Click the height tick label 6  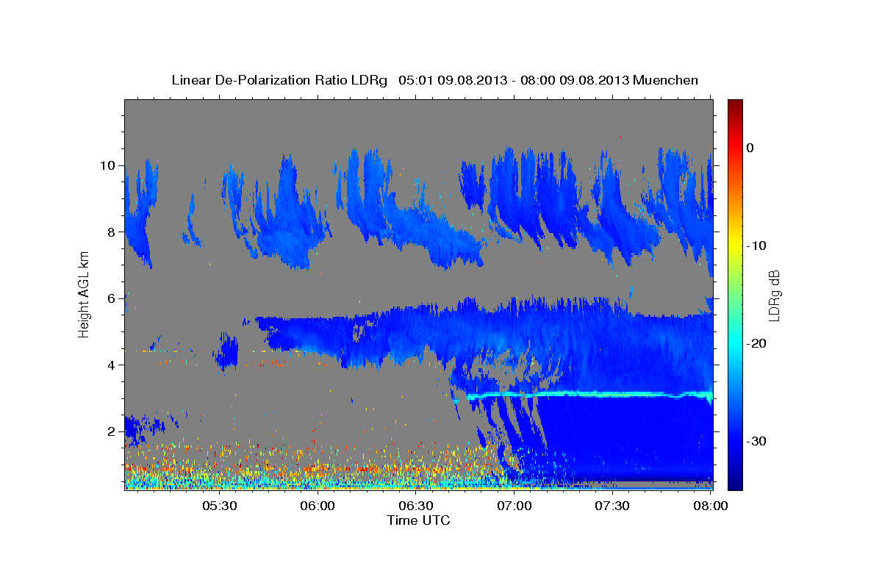pos(112,298)
